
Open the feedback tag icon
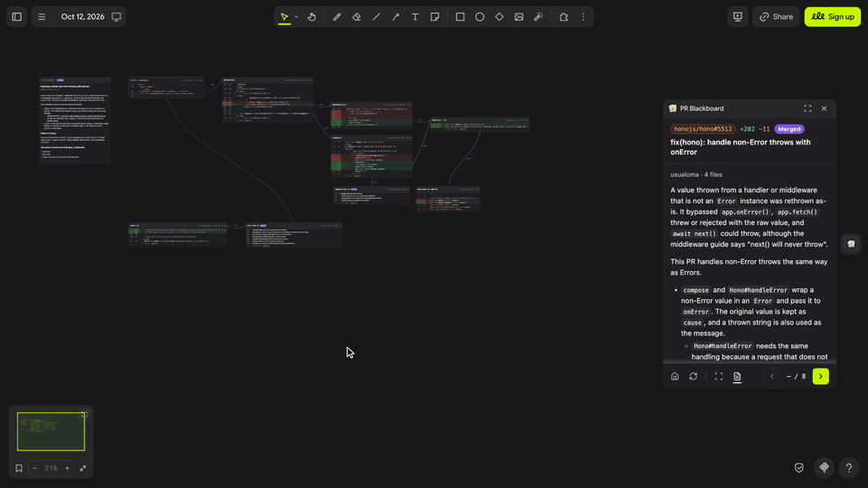pyautogui.click(x=824, y=468)
